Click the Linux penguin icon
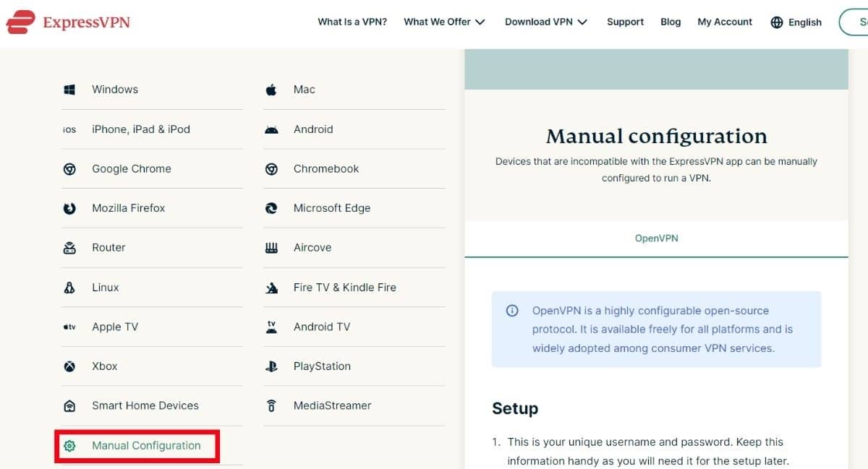 [x=69, y=288]
